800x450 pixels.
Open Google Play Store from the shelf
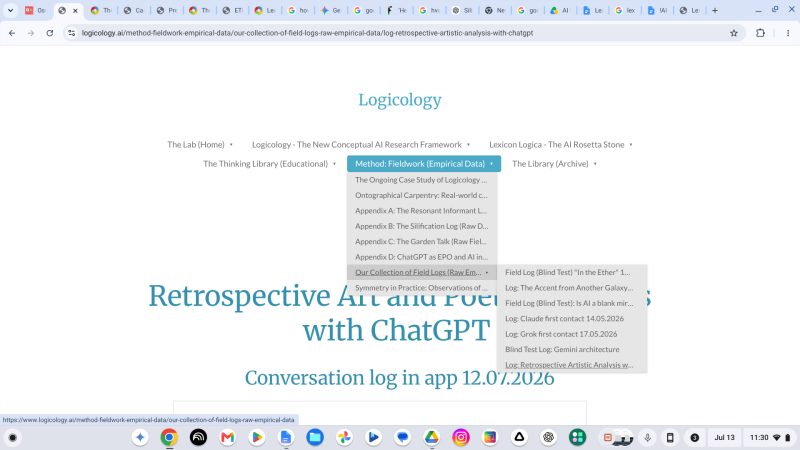pyautogui.click(x=257, y=437)
